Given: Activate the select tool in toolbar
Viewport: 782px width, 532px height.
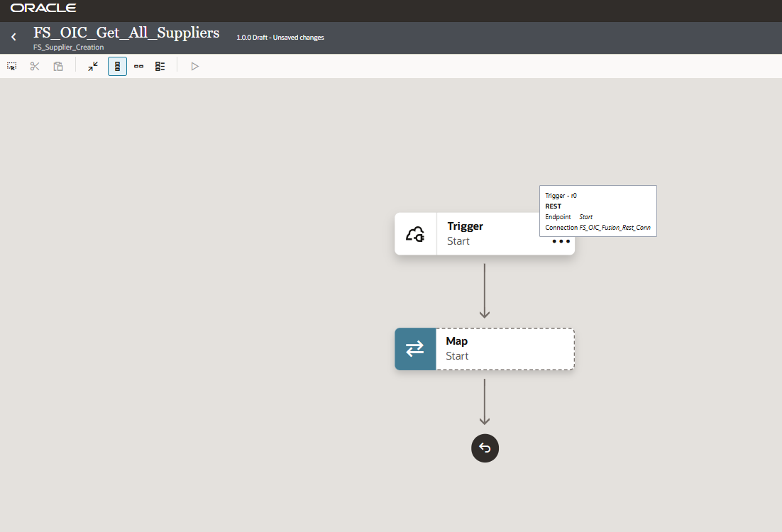Looking at the screenshot, I should tap(11, 66).
